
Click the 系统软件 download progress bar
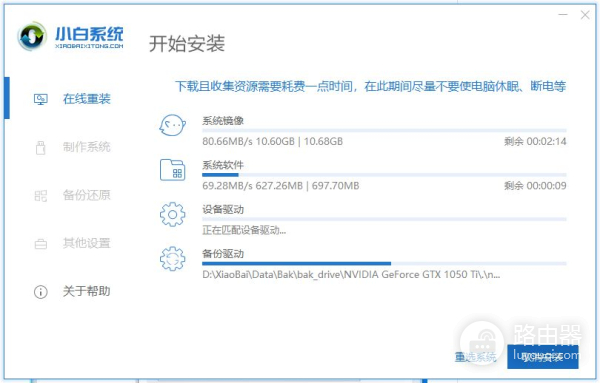pos(384,175)
